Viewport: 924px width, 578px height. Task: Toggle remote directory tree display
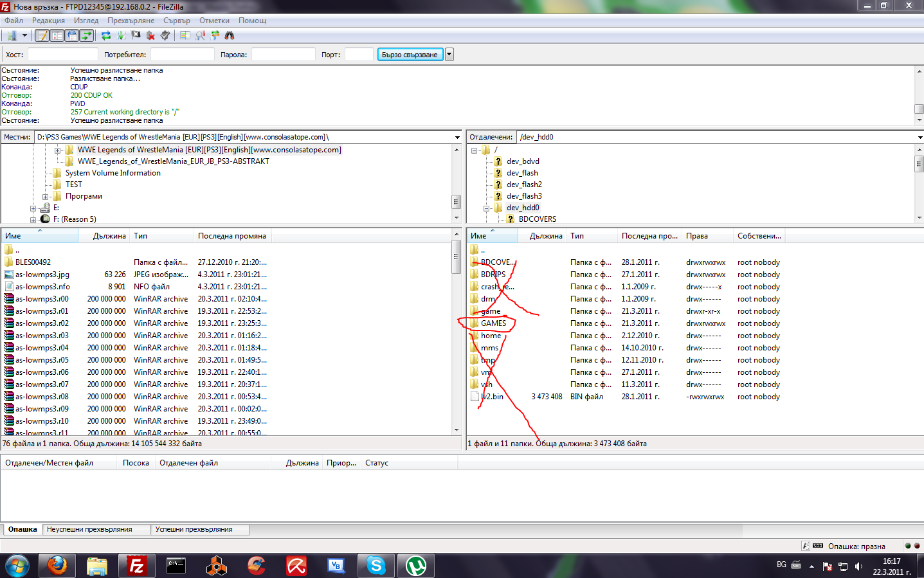tap(71, 35)
